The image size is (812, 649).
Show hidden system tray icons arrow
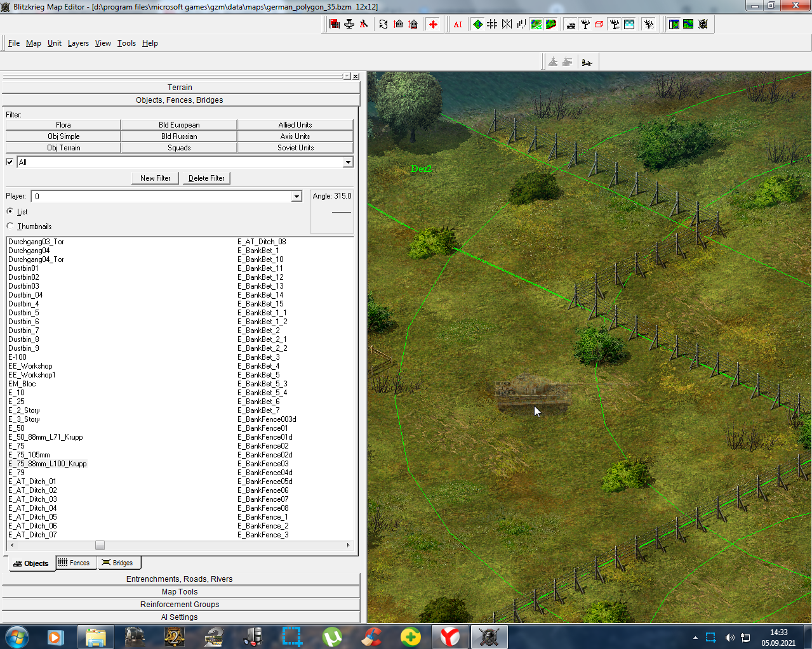coord(695,638)
